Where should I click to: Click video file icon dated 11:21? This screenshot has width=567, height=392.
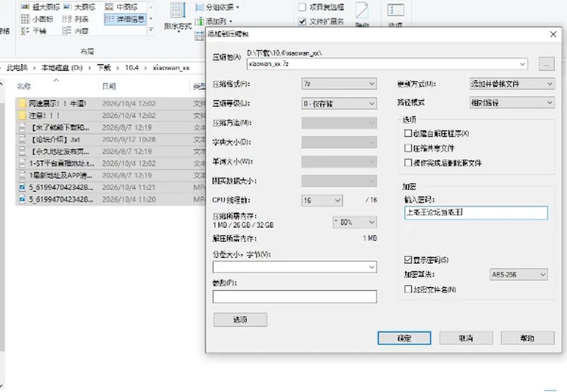pos(22,187)
